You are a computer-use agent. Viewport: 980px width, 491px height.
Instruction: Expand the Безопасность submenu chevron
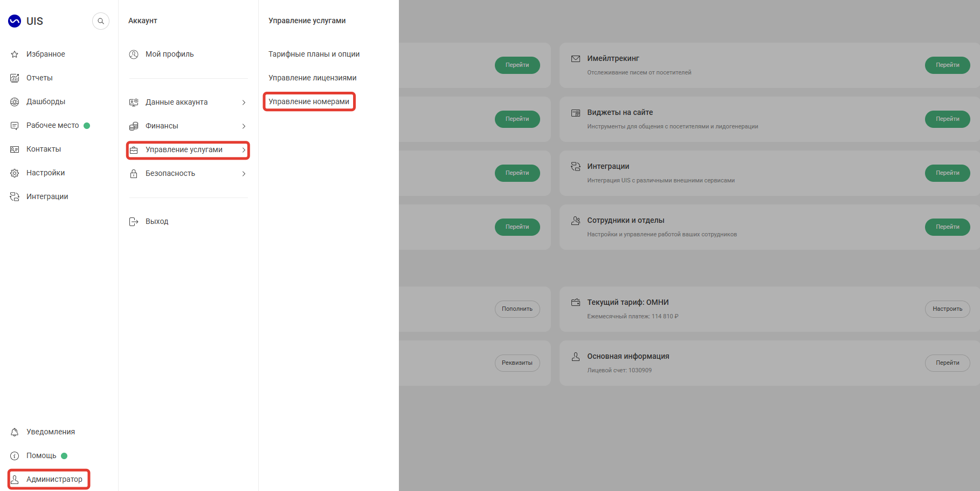[244, 173]
